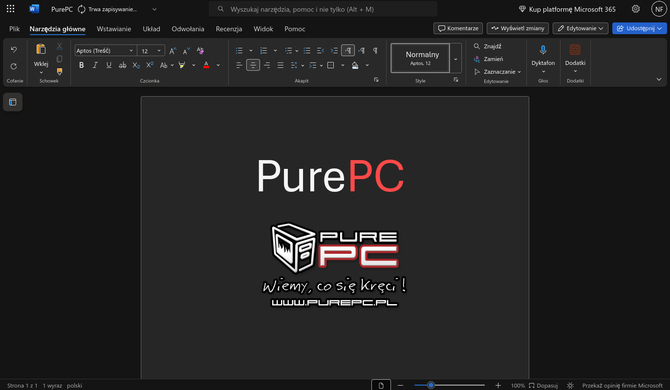Activate the format painter brush
Screen dimensions: 670x390
click(59, 71)
